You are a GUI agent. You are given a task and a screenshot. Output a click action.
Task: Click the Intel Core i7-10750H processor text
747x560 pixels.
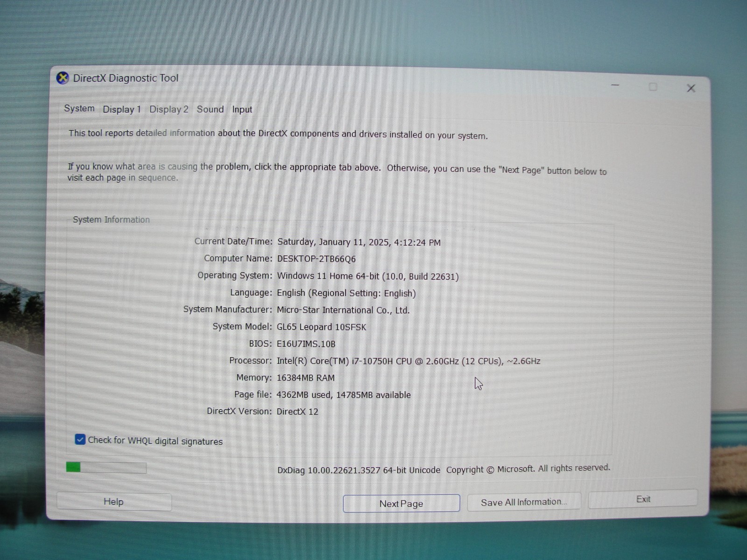(x=409, y=361)
